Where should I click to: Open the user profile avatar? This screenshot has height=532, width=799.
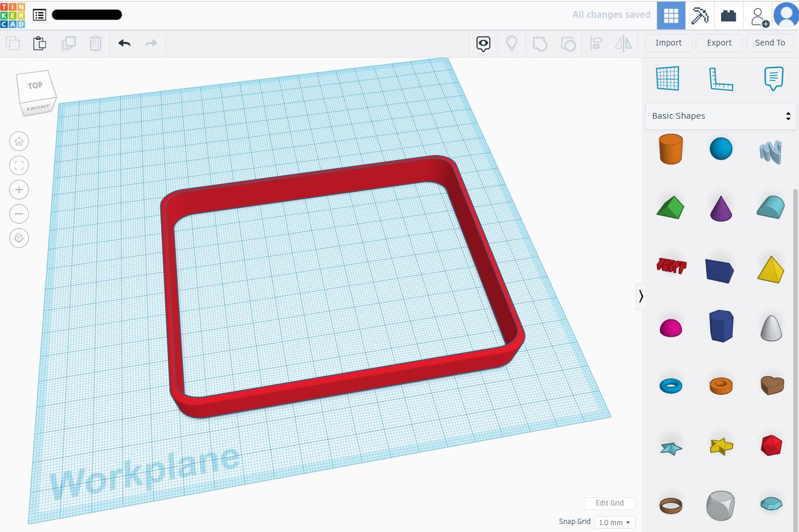(x=786, y=15)
